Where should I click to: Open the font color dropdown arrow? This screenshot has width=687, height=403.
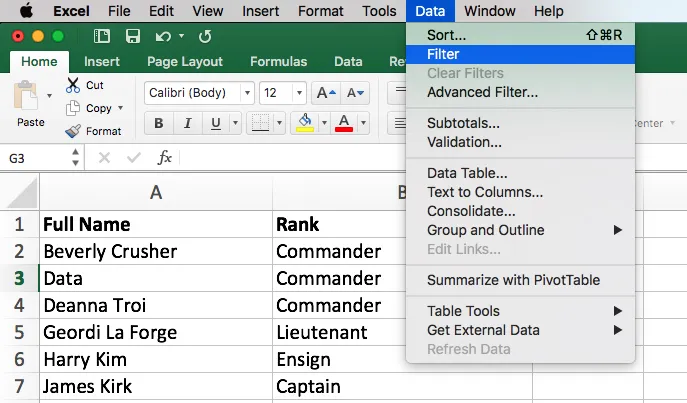[x=363, y=123]
